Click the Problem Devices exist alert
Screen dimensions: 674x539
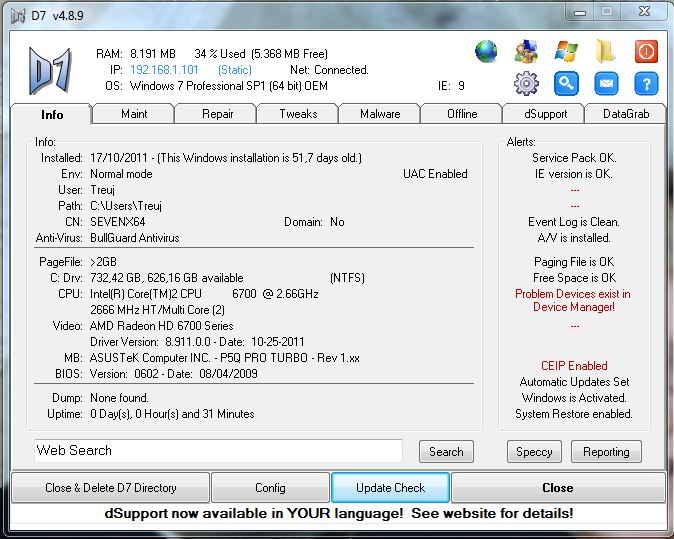pos(573,300)
